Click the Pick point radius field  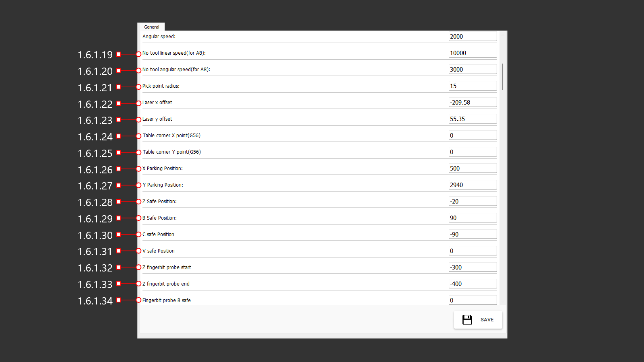point(473,86)
